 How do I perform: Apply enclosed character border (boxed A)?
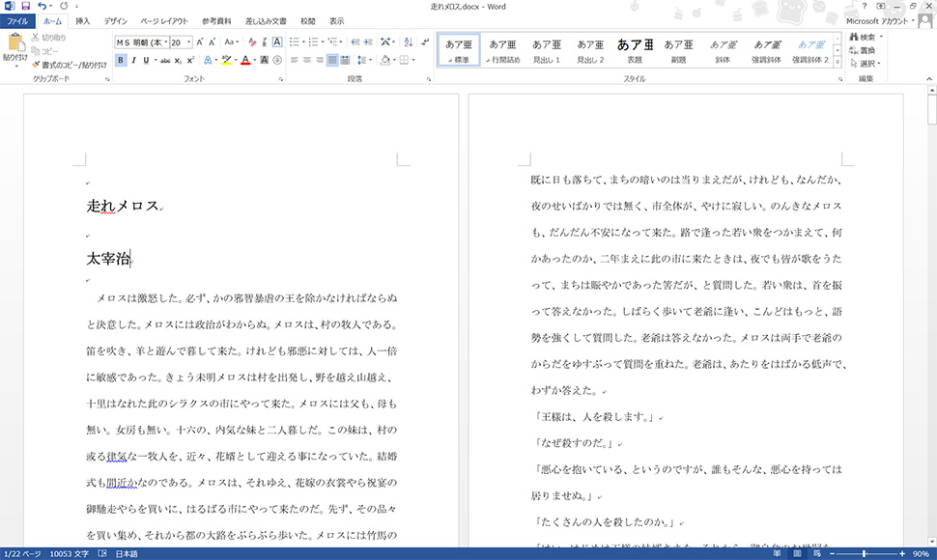(x=276, y=42)
